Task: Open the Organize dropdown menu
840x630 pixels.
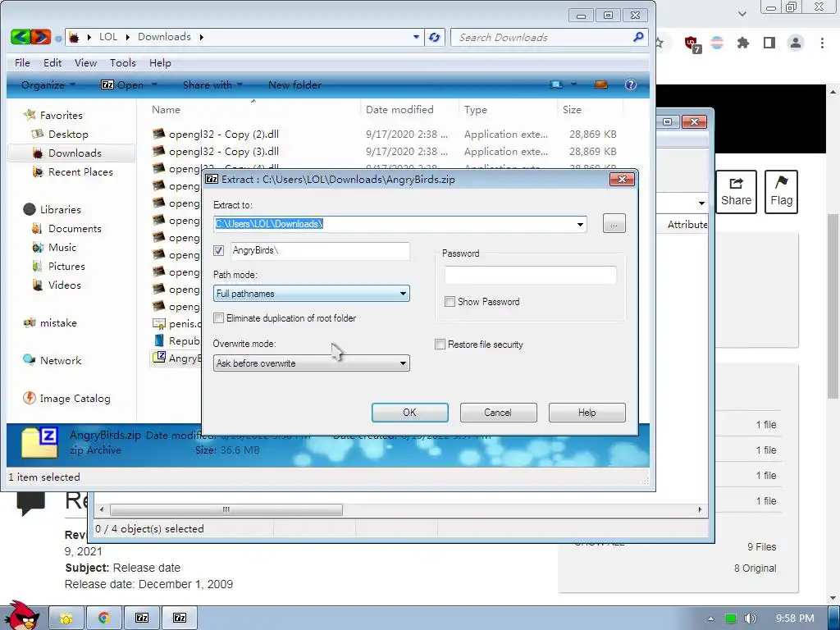Action: [48, 84]
